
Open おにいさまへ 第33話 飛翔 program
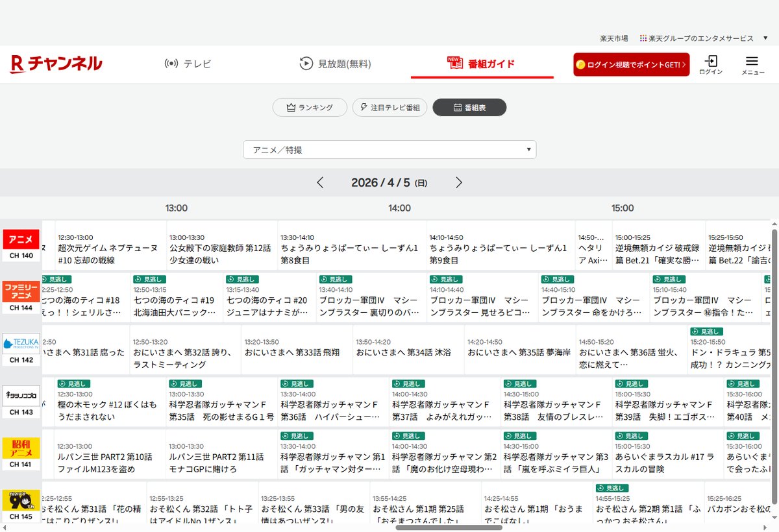(297, 350)
